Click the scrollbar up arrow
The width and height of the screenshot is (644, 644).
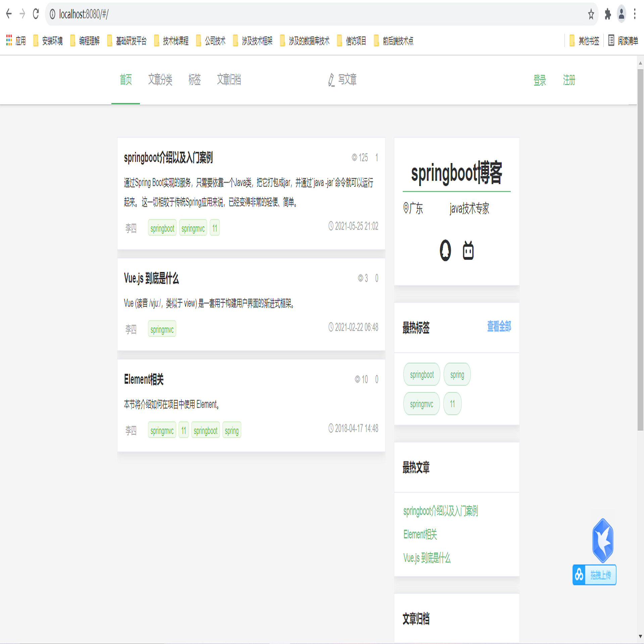point(640,63)
